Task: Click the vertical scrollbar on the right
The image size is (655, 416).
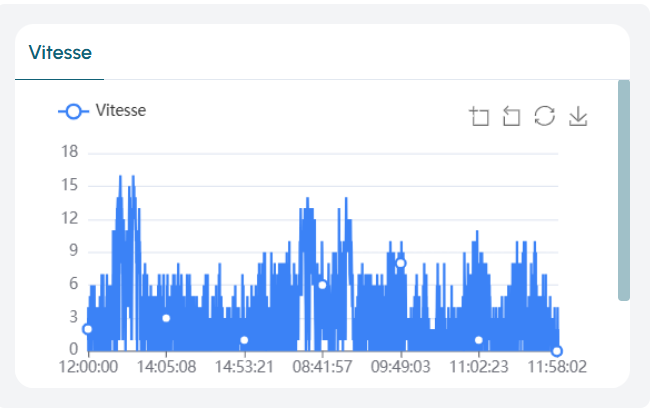Action: point(624,190)
